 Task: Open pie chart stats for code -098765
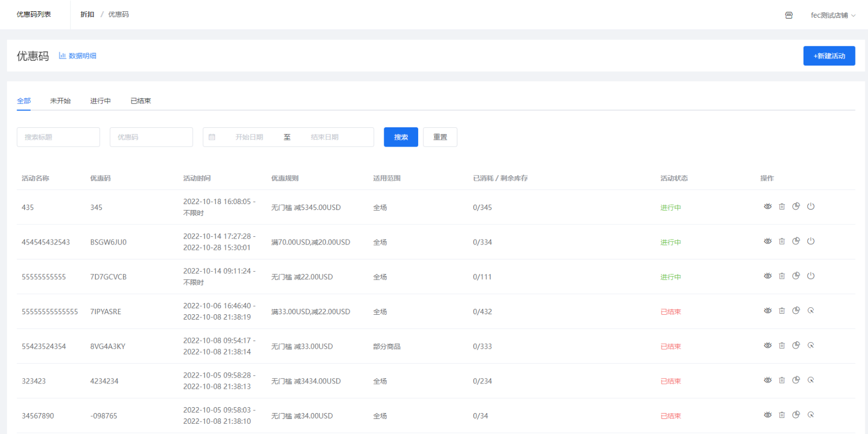tap(796, 415)
